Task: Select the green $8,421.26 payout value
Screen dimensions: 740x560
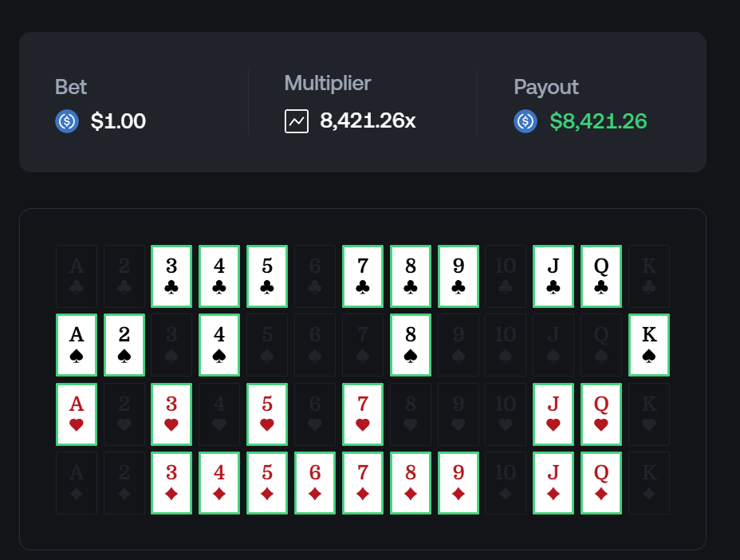Action: tap(598, 121)
